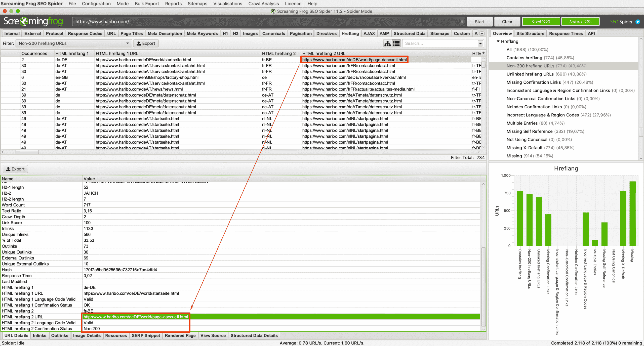
Task: Select 'Multiple Entries (80)' in Overview
Action: 536,123
